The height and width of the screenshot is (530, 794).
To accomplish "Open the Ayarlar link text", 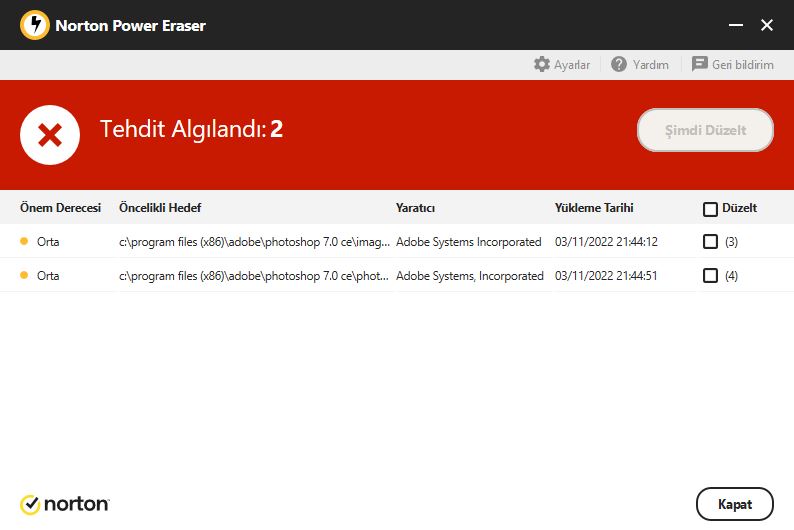I will [x=572, y=65].
